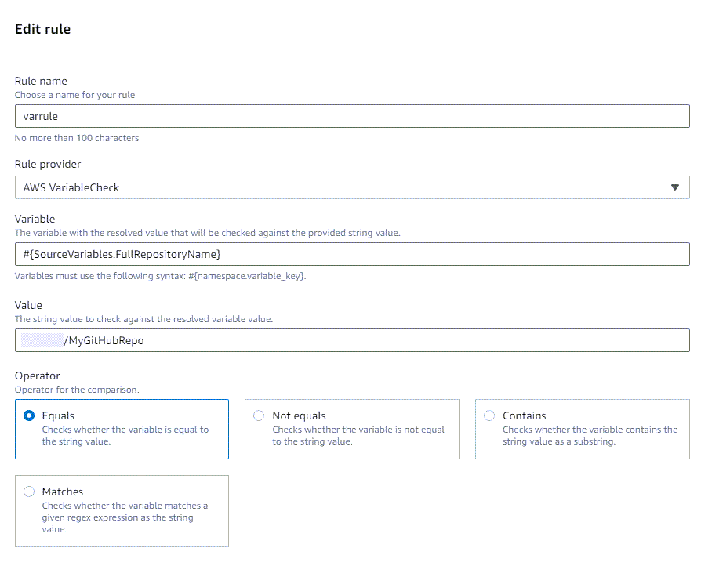Click the Variable input containing SourceVariables.FullRepositoryName

click(351, 254)
